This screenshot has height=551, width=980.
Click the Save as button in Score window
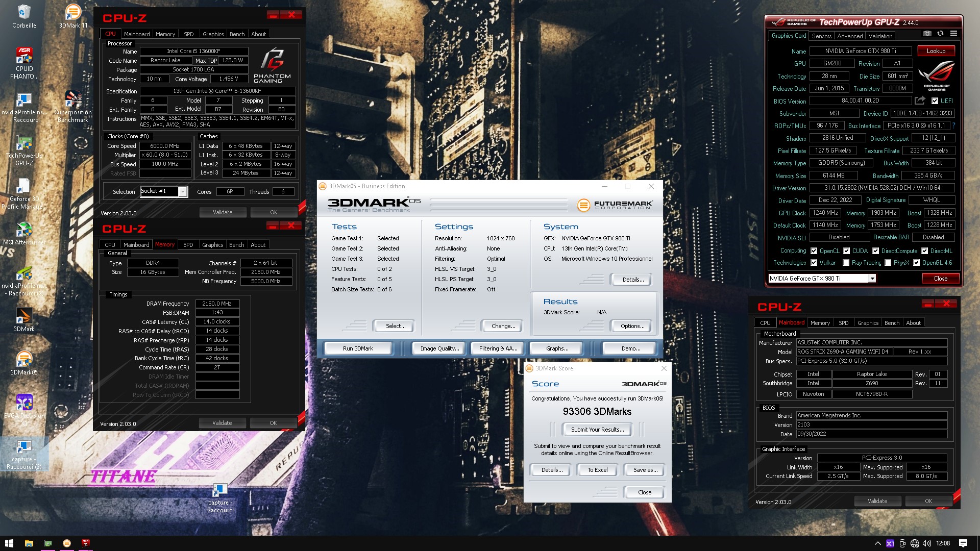(645, 470)
